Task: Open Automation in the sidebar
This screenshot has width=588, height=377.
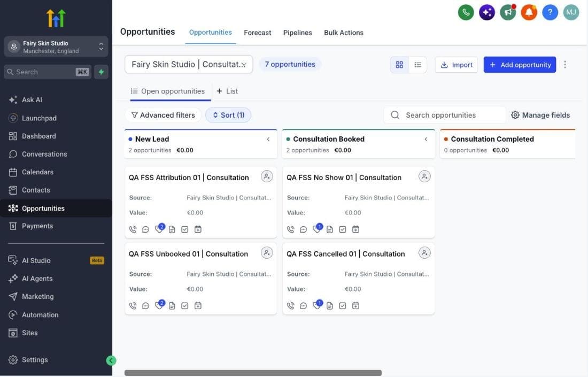Action: (x=56, y=315)
